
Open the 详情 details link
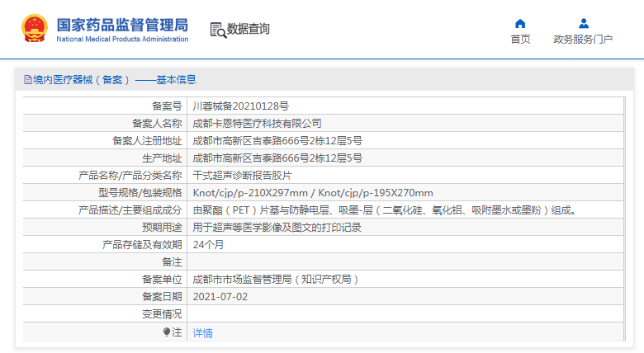[203, 333]
